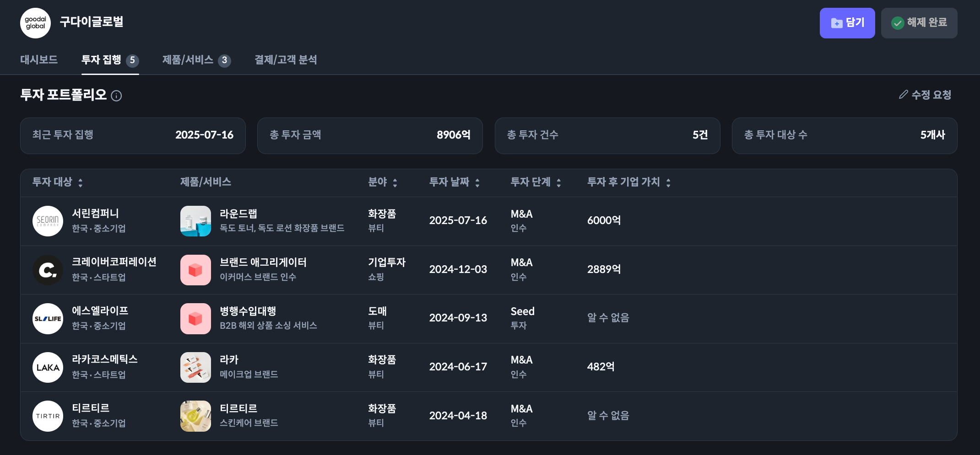Click the 수정 요청 edit link

[925, 95]
